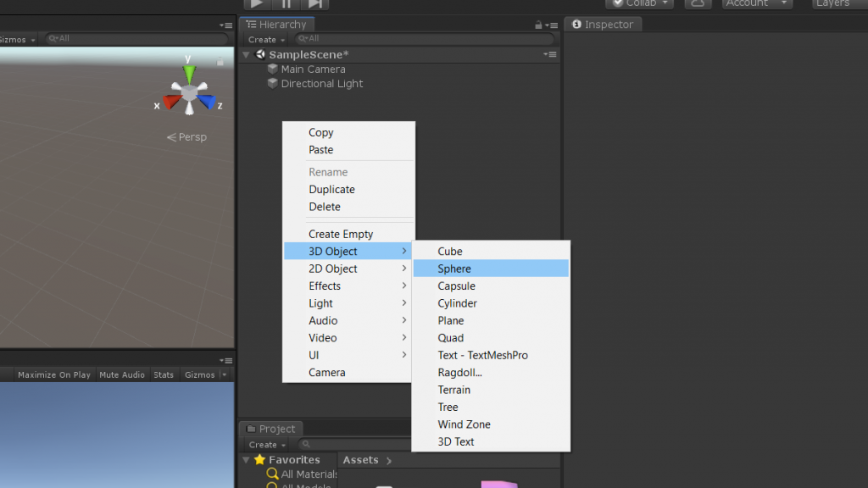Toggle the Stats overlay button
The height and width of the screenshot is (488, 868).
(164, 374)
